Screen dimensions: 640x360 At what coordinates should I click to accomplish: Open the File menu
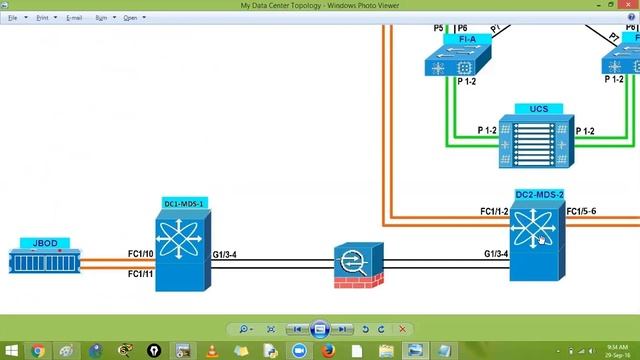(13, 18)
